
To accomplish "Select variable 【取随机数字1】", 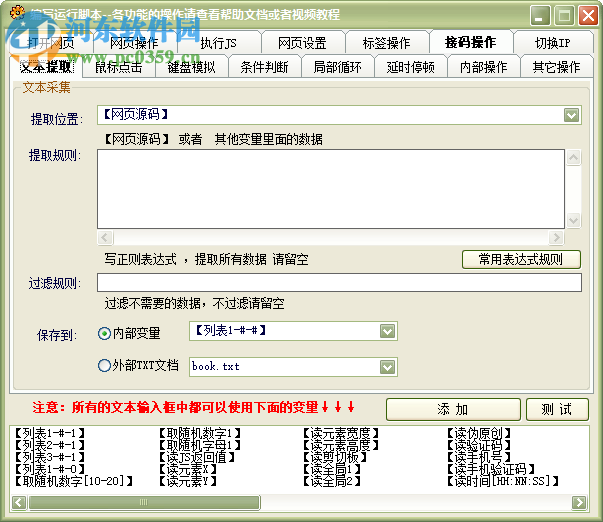I will (200, 434).
